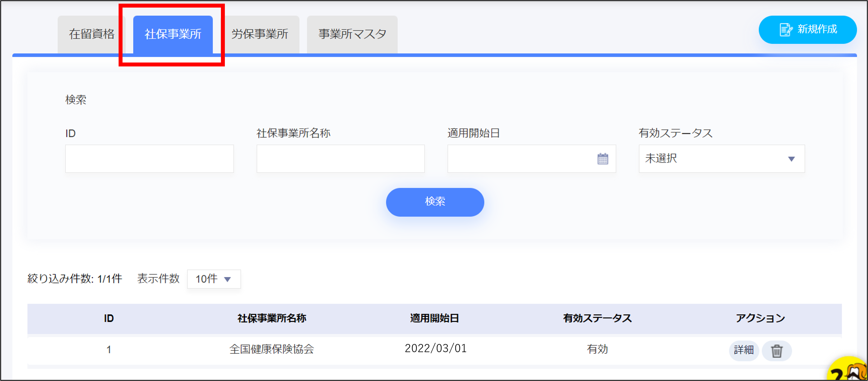Go to the 事業所マスタ tab

pyautogui.click(x=352, y=34)
